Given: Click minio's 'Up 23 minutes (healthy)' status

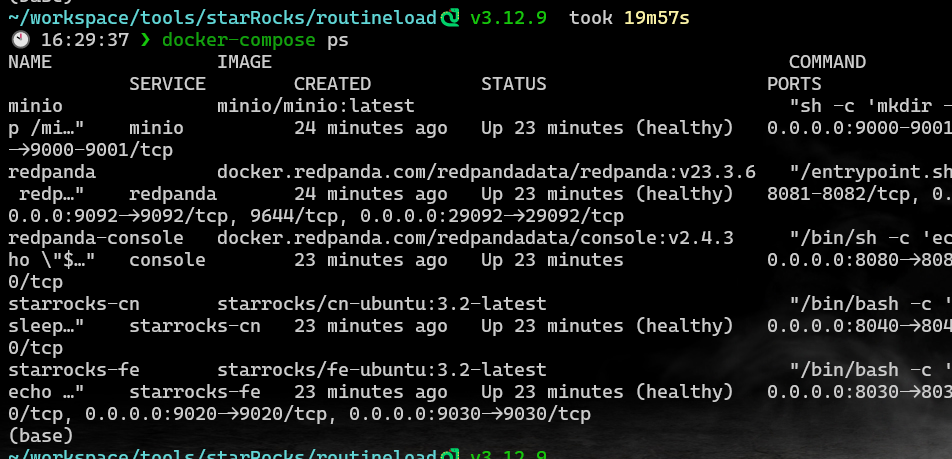Looking at the screenshot, I should coord(607,128).
